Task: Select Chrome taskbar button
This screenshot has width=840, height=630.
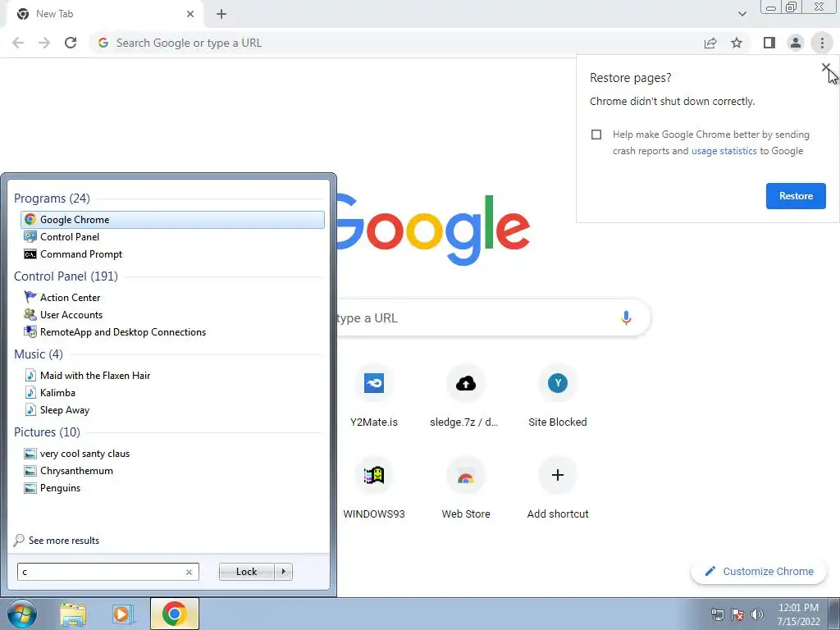Action: click(x=175, y=614)
